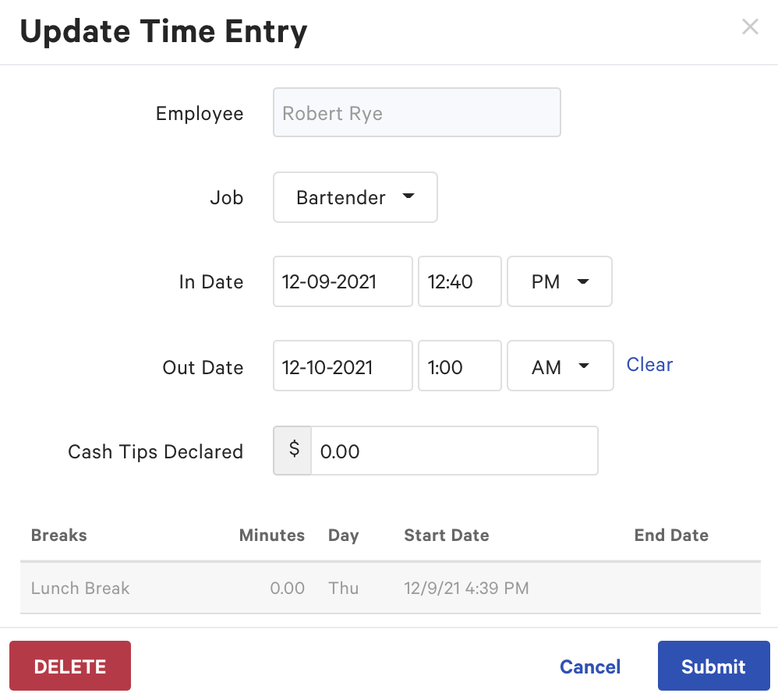Open the Out Date AM/PM dropdown
Image resolution: width=778 pixels, height=700 pixels.
tap(560, 366)
